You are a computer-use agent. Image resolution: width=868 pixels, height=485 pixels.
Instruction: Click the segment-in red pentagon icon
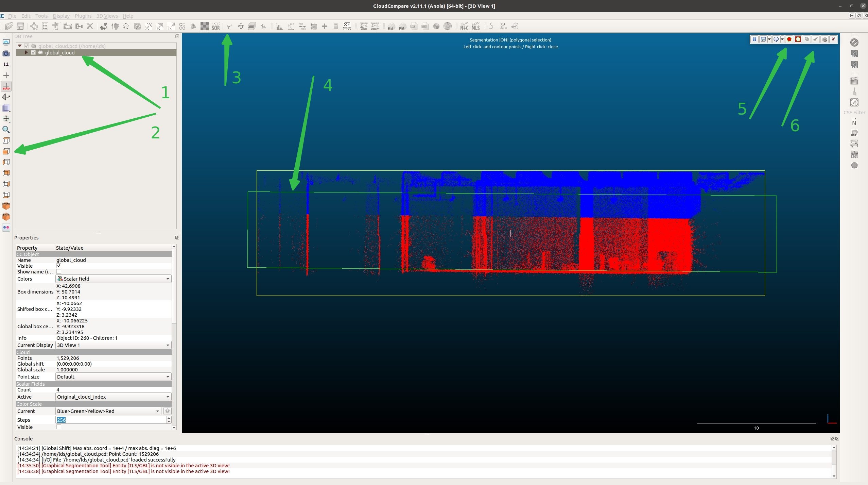tap(789, 39)
